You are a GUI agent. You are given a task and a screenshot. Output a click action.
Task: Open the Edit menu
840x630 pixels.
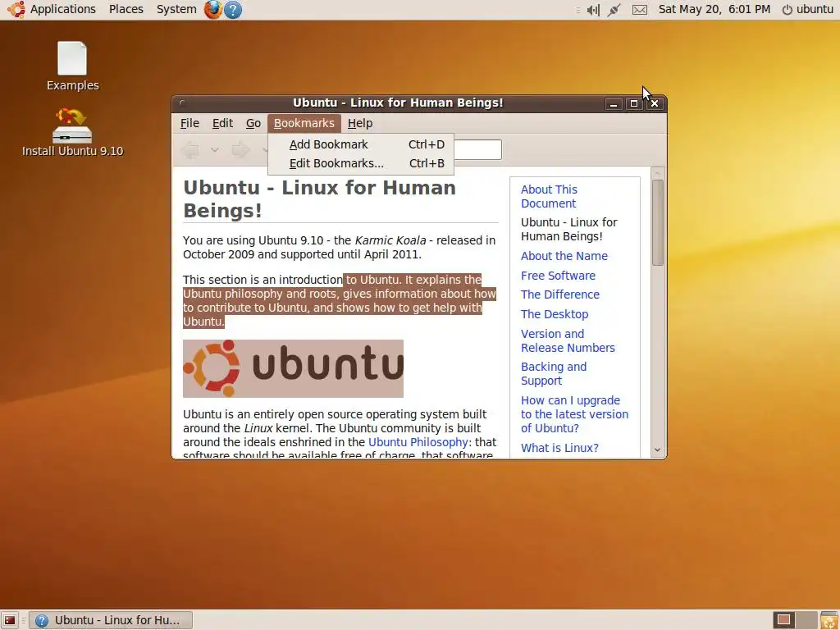[x=222, y=123]
